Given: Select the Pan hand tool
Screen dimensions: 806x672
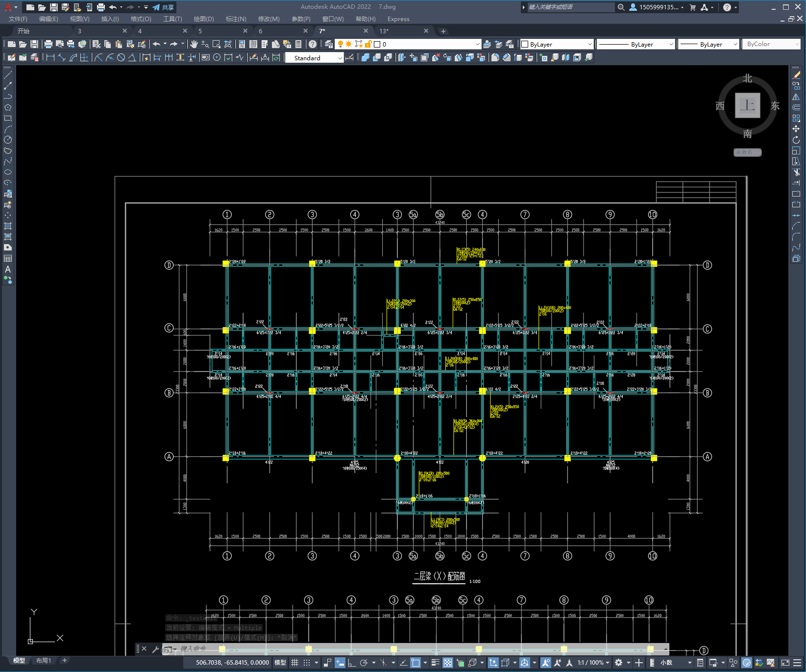Looking at the screenshot, I should tap(194, 44).
